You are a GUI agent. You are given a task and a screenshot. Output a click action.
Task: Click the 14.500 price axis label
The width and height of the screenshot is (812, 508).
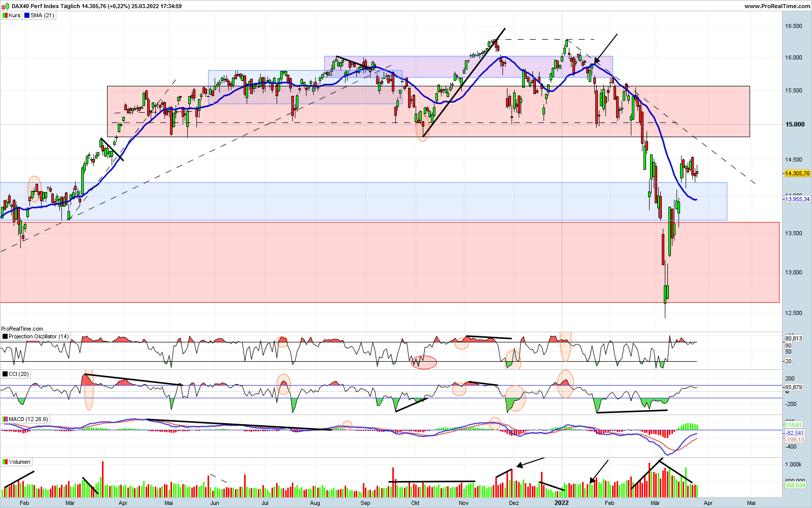point(794,160)
